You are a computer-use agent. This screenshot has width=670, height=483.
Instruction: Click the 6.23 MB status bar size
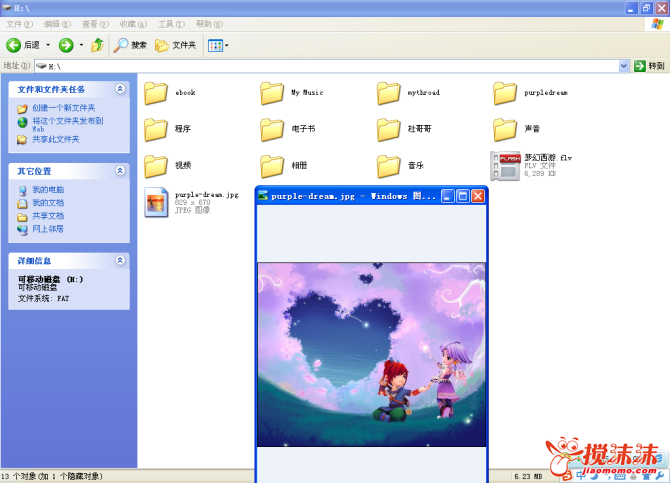click(528, 477)
